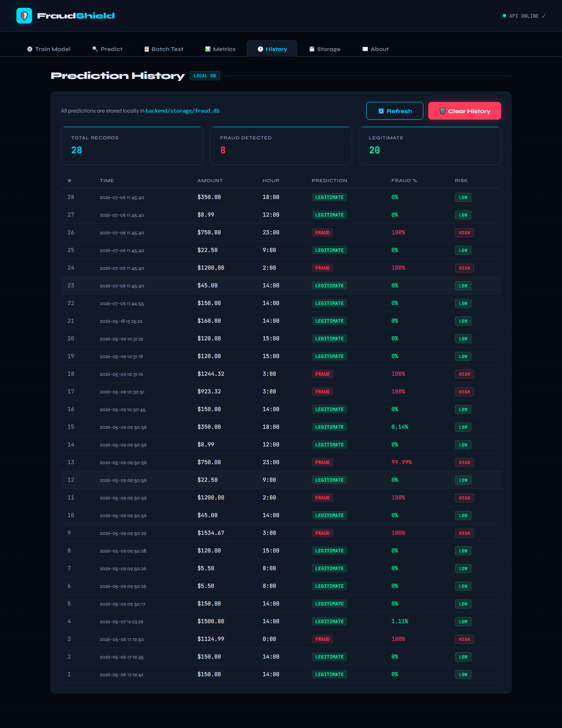562x728 pixels.
Task: Go to the Batch Test tab
Action: coord(163,49)
